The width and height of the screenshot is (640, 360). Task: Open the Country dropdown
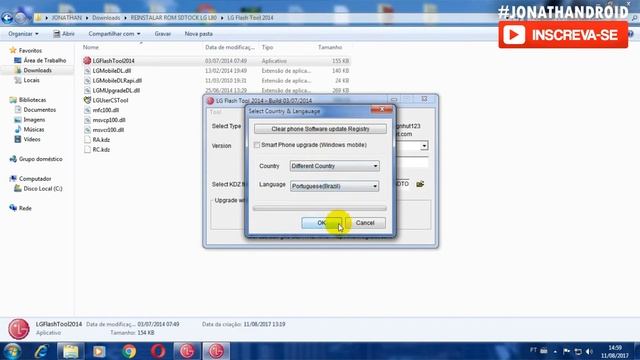(335, 166)
